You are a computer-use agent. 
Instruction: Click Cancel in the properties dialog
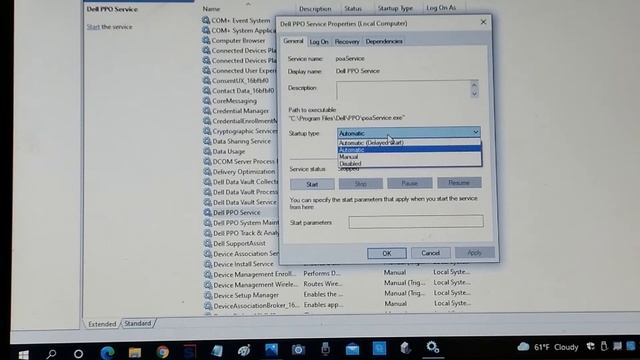(x=431, y=253)
